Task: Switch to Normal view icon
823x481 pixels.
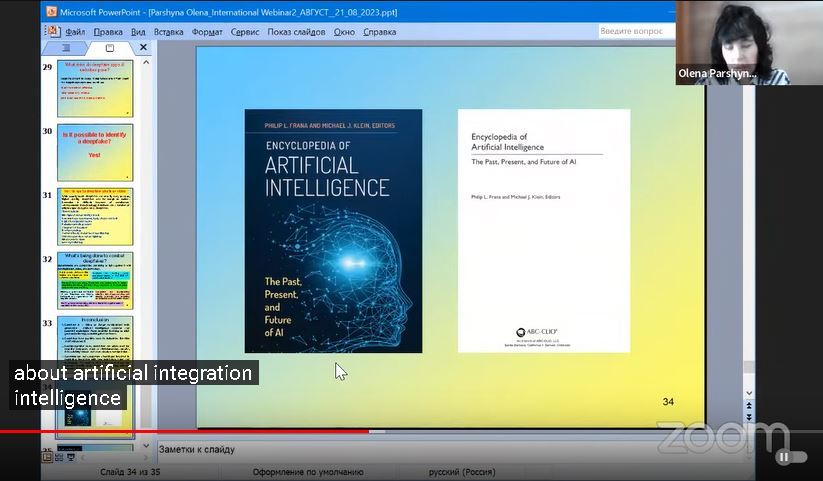Action: (x=47, y=457)
